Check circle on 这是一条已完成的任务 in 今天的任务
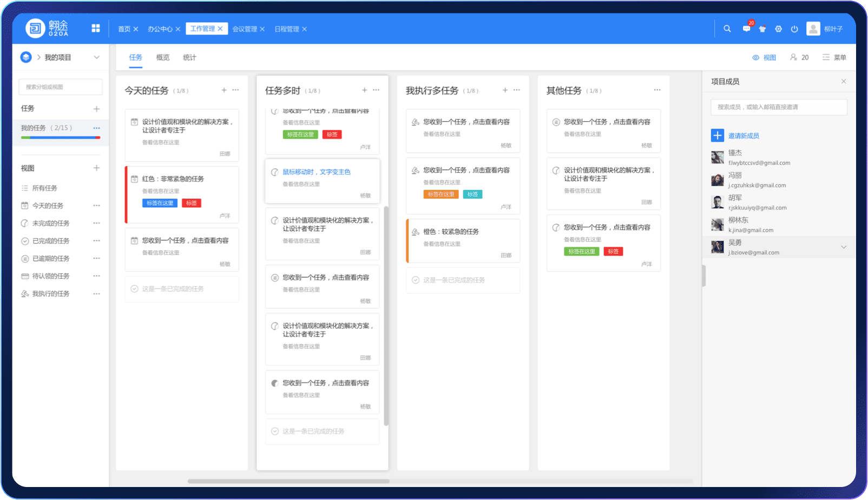868x500 pixels. [134, 289]
